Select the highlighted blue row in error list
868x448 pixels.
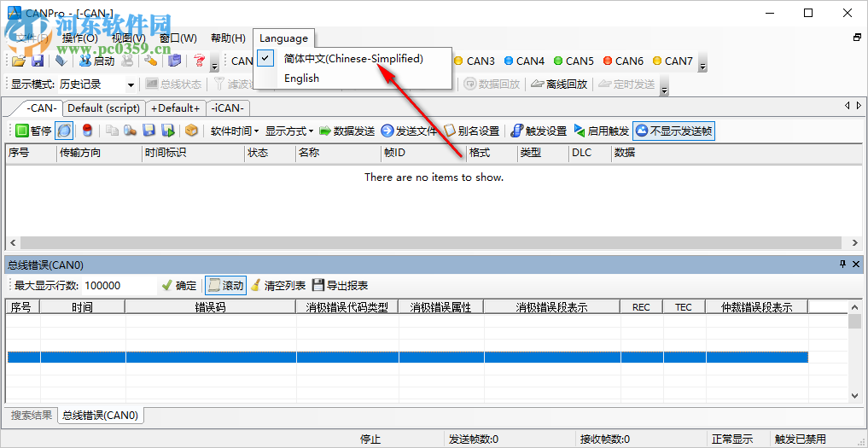(407, 358)
